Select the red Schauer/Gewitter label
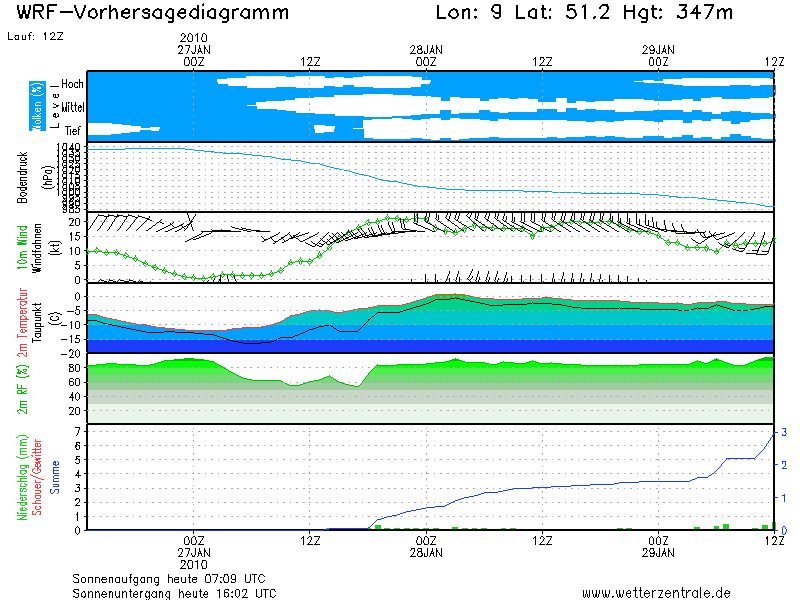This screenshot has height=600, width=800. click(x=36, y=476)
